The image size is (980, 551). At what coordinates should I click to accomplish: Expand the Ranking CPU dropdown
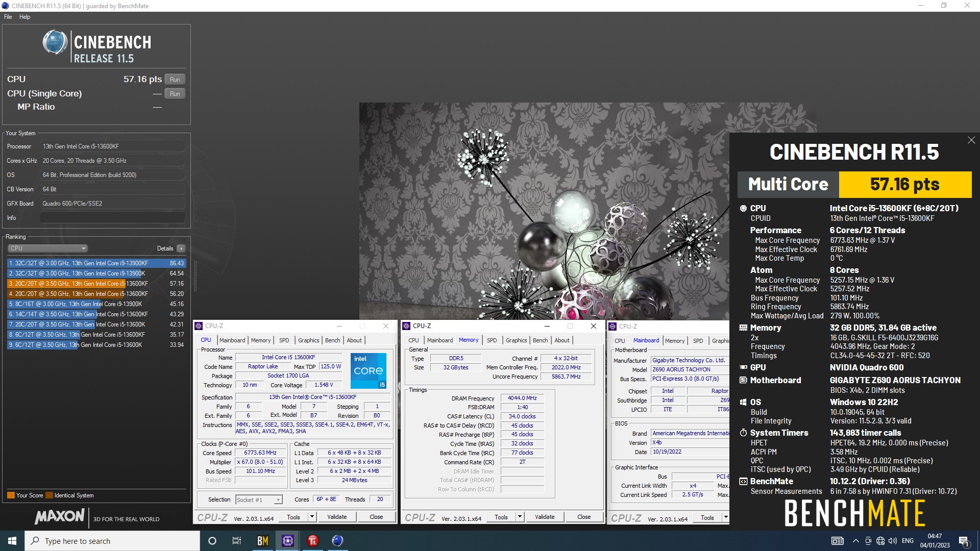pos(48,248)
